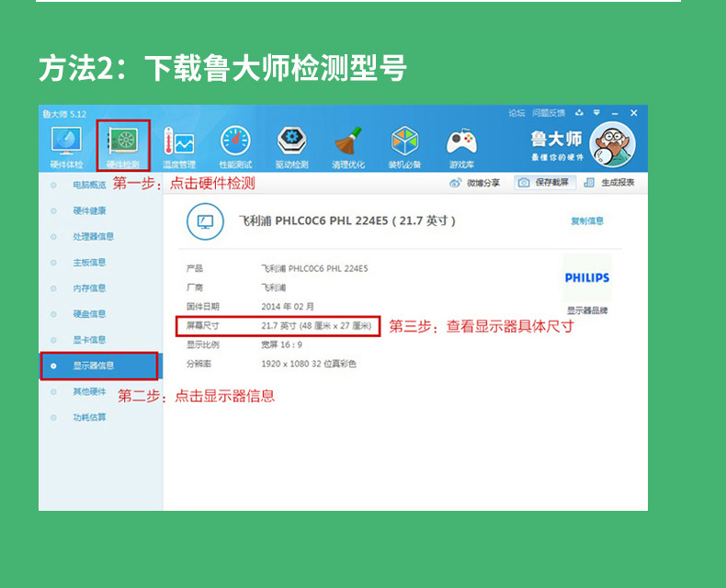Click the radio dot beside 显示器信息
The image size is (726, 588).
[x=53, y=366]
